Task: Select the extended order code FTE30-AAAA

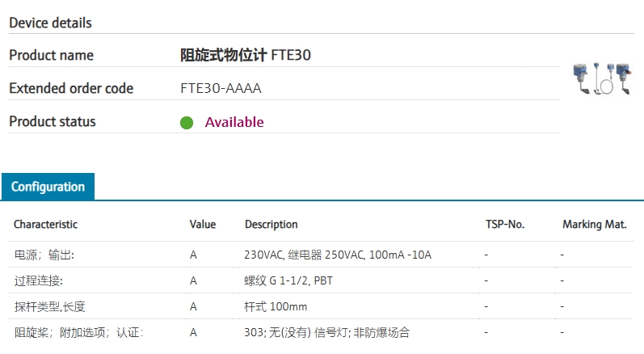Action: pos(221,88)
